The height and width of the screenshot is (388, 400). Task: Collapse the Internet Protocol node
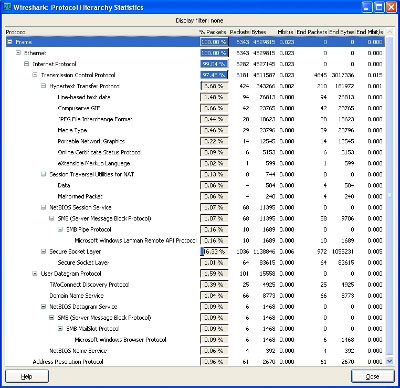(27, 64)
